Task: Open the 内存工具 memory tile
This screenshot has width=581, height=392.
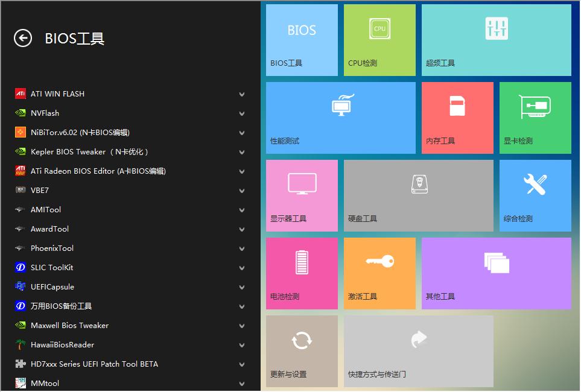Action: 457,118
